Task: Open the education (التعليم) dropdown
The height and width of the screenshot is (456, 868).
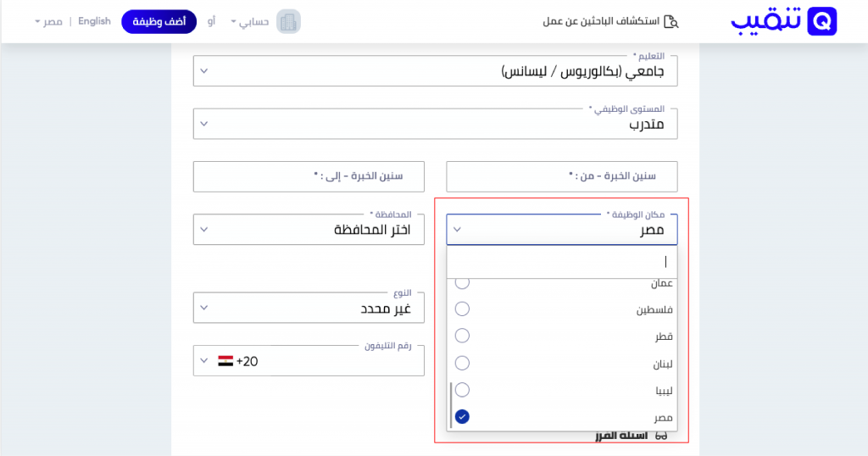Action: (x=435, y=71)
